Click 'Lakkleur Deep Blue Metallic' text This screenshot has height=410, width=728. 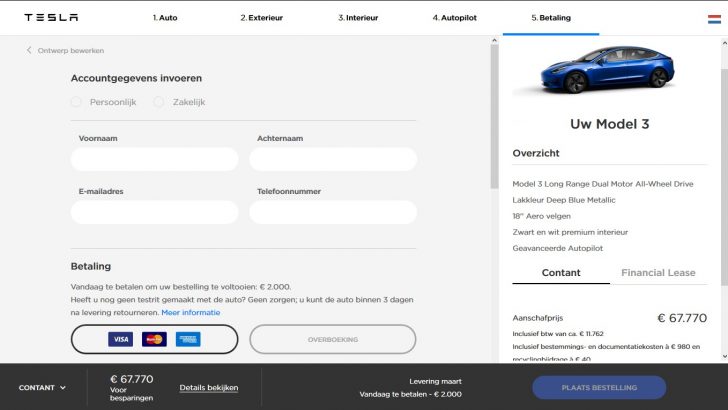pos(564,200)
